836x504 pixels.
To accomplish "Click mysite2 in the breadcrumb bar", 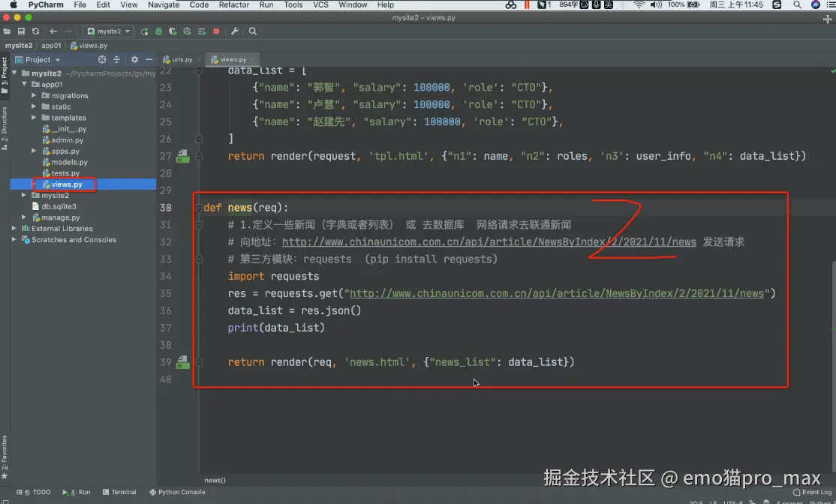I will (x=19, y=46).
